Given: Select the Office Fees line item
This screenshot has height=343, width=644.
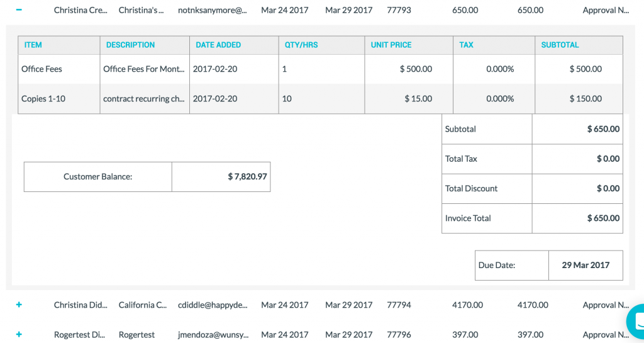Looking at the screenshot, I should [42, 69].
